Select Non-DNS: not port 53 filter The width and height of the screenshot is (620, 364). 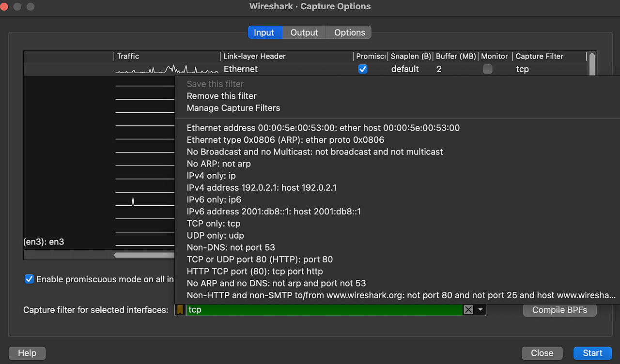[231, 247]
